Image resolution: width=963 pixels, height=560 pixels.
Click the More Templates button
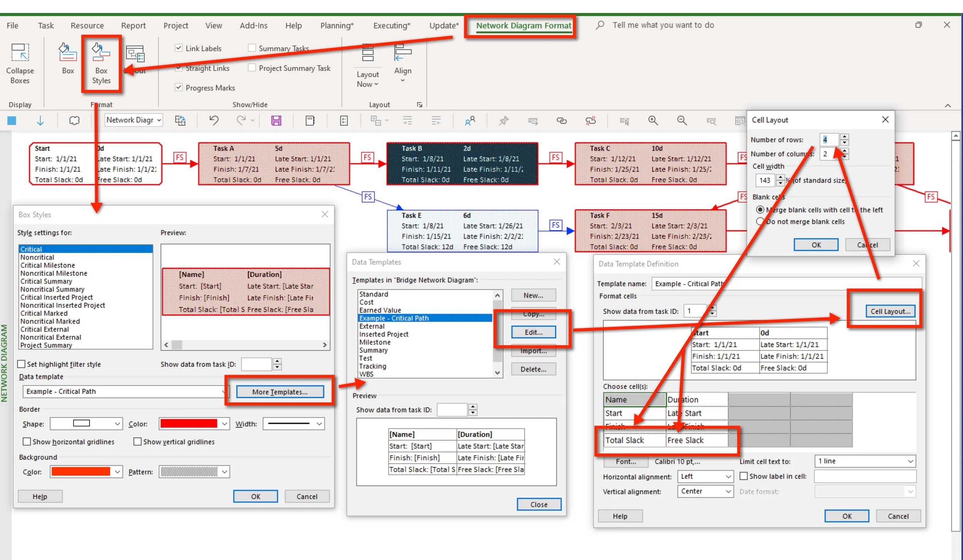click(280, 392)
